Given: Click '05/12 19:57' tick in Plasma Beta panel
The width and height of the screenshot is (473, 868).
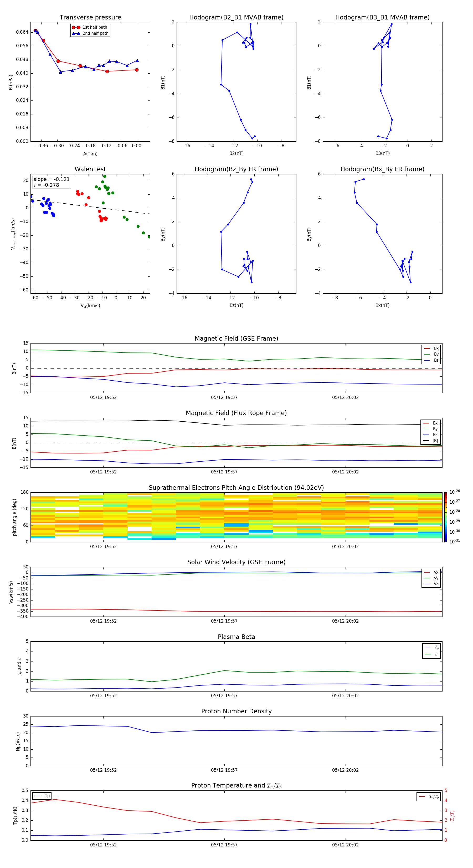Looking at the screenshot, I should point(224,695).
